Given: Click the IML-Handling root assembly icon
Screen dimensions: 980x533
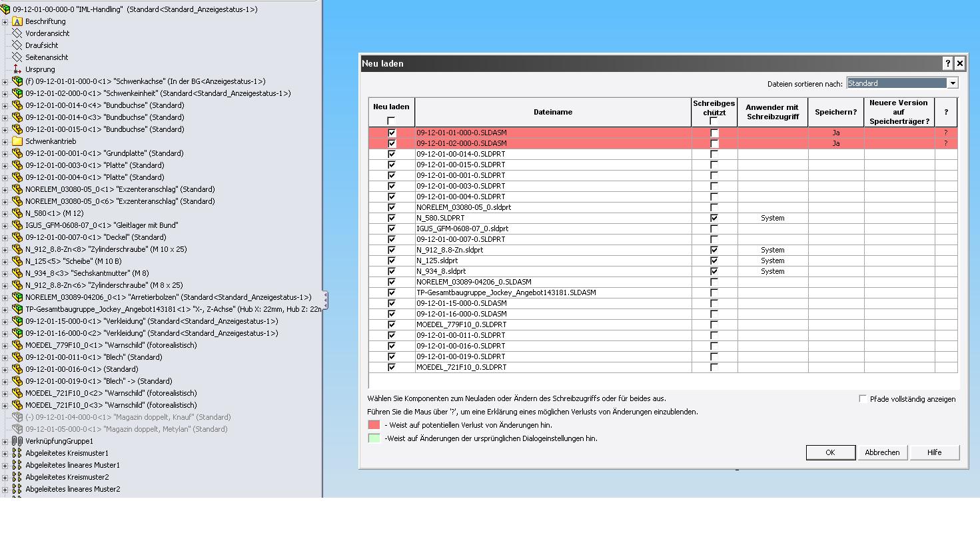Looking at the screenshot, I should 5,9.
